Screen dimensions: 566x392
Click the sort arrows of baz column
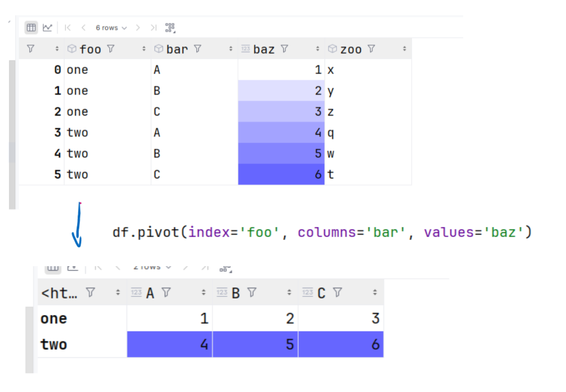click(317, 49)
